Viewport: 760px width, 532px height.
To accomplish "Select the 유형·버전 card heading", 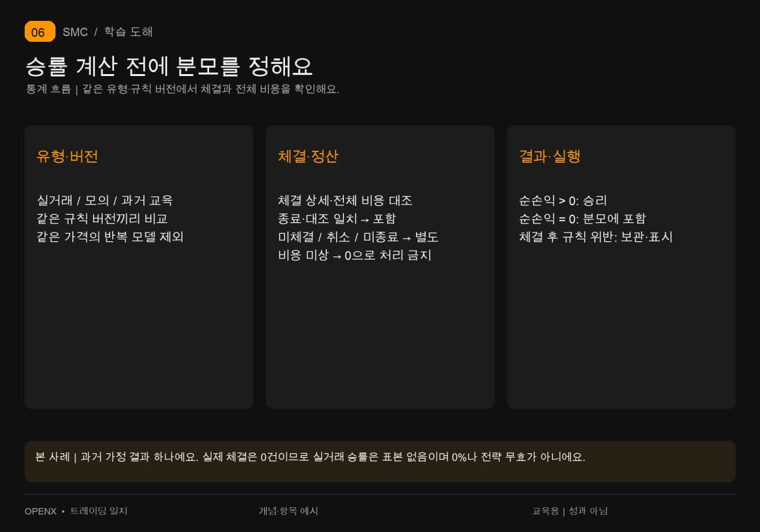I will [67, 156].
